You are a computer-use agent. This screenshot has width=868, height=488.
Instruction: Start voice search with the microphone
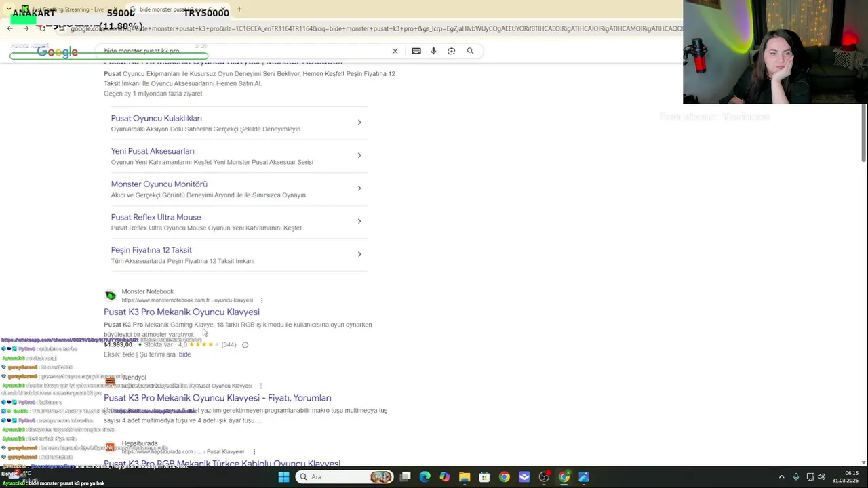click(x=433, y=51)
